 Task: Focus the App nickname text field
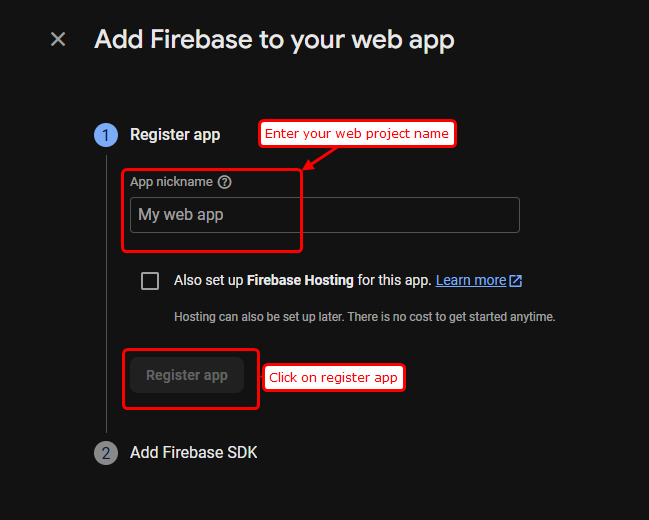324,215
